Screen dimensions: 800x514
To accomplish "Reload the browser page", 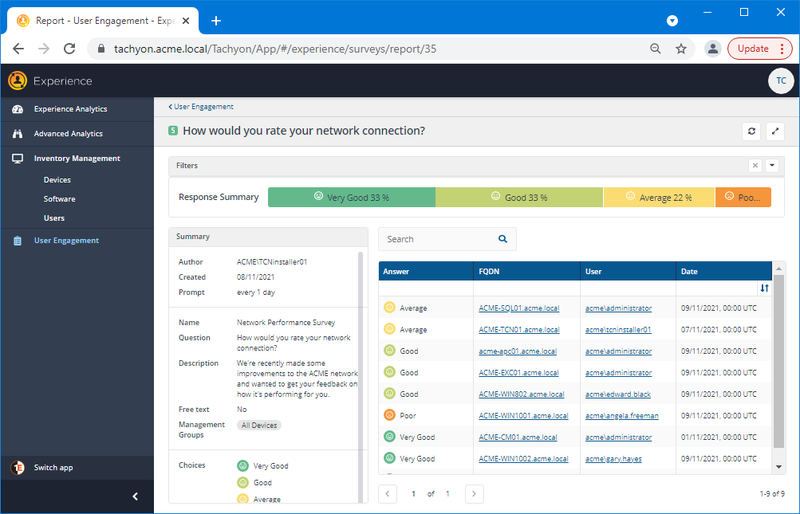I will (69, 49).
